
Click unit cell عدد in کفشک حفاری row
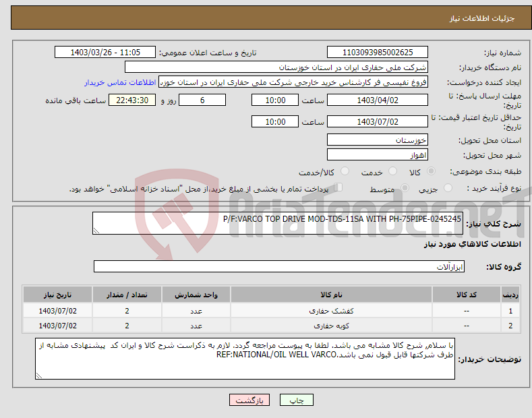[196, 310]
